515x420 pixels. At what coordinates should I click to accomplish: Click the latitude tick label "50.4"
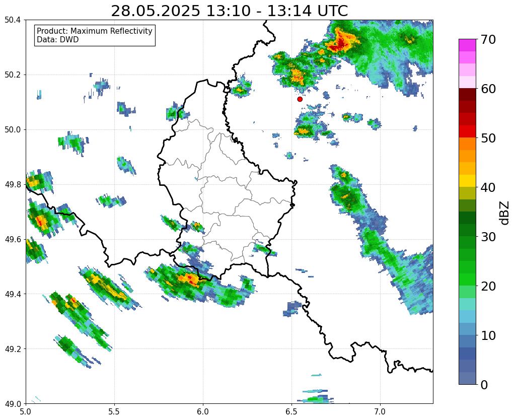(x=13, y=20)
